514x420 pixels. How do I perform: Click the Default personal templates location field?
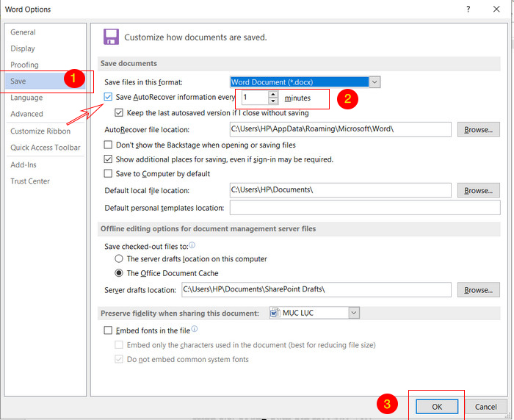pos(365,208)
